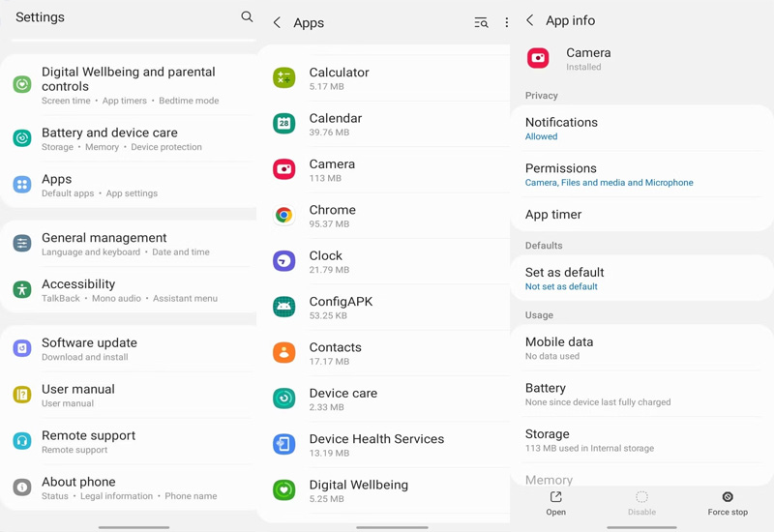774x532 pixels.
Task: Select Contacts 17.17 MB row
Action: tap(384, 353)
